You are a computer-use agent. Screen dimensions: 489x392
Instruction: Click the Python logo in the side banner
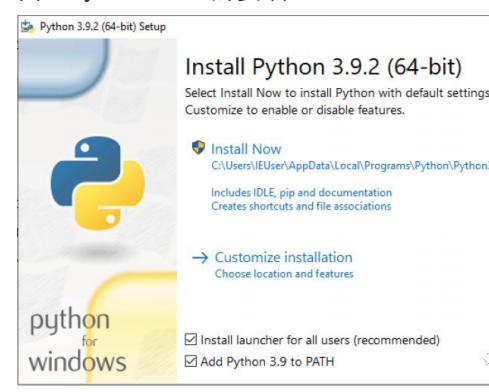pyautogui.click(x=97, y=183)
